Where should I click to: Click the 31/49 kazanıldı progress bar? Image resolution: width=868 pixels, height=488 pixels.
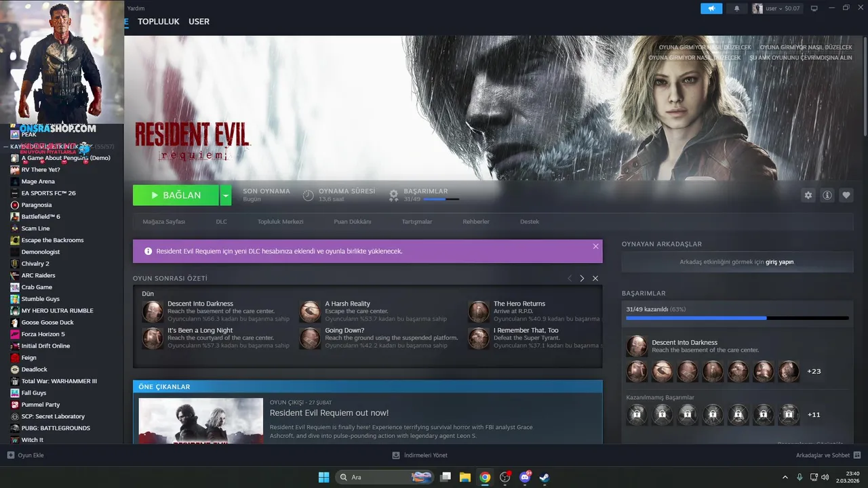point(737,318)
